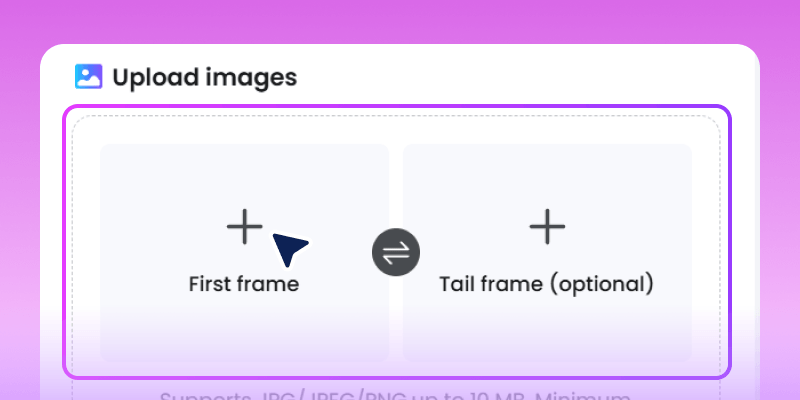Click the blue picture icon beside Upload images

point(89,77)
